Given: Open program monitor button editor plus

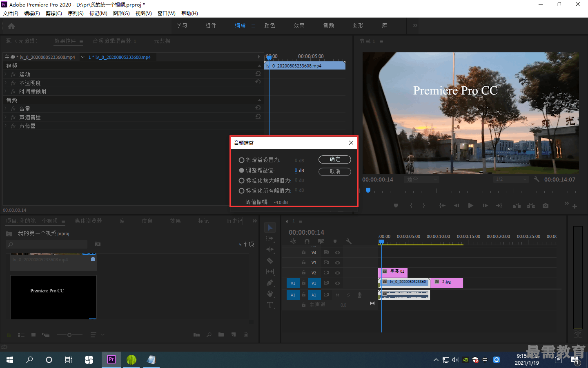Looking at the screenshot, I should pos(575,206).
